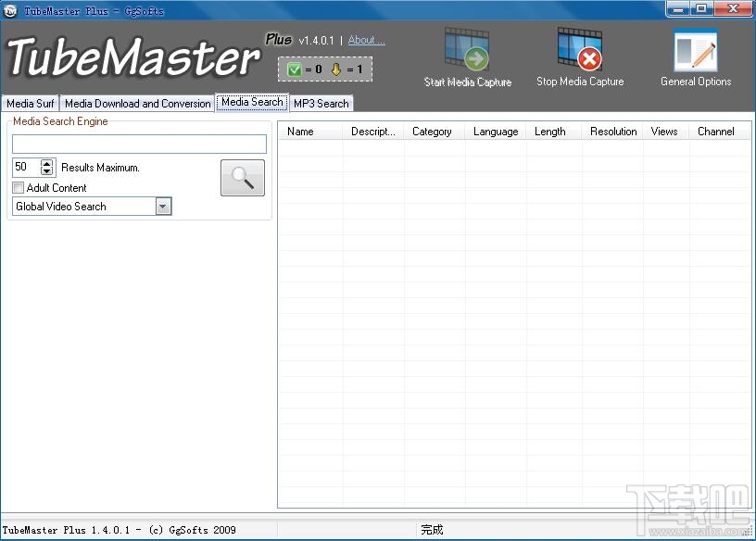Close the TubeMaster window

click(733, 8)
